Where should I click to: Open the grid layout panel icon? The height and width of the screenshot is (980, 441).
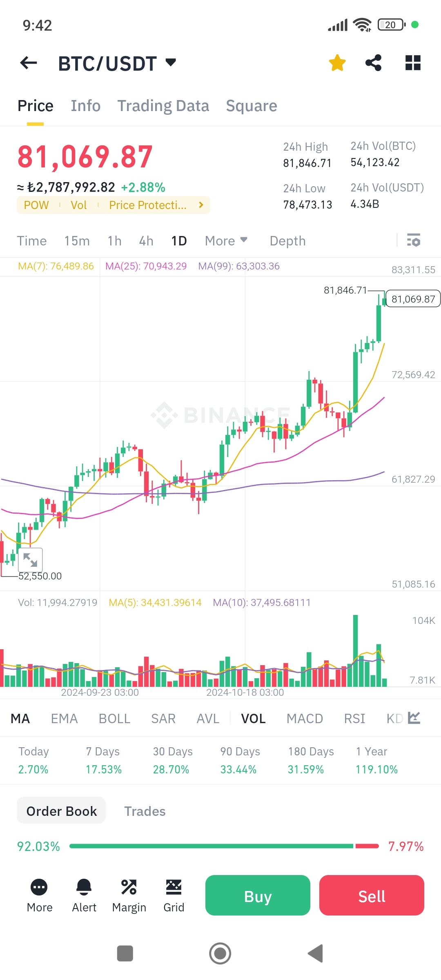click(413, 62)
